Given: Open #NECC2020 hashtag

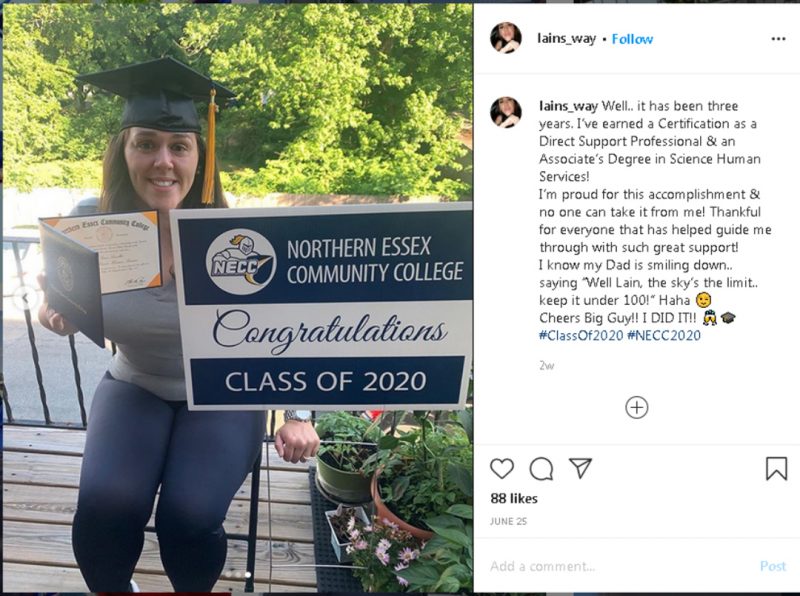Looking at the screenshot, I should pyautogui.click(x=664, y=335).
